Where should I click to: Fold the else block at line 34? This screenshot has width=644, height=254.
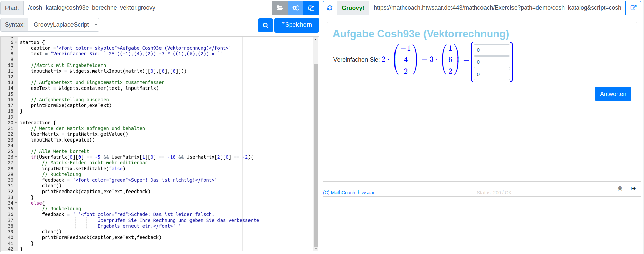coord(16,203)
